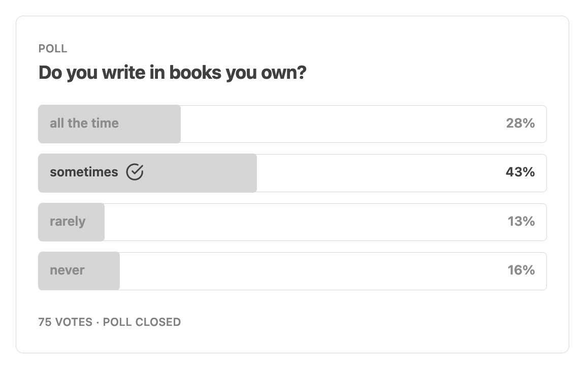Click the filled progress bar for 'rarely'

point(71,221)
